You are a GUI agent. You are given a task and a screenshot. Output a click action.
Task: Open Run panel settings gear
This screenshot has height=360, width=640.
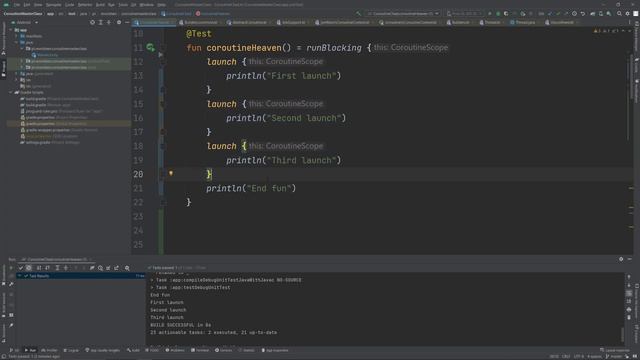(621, 259)
